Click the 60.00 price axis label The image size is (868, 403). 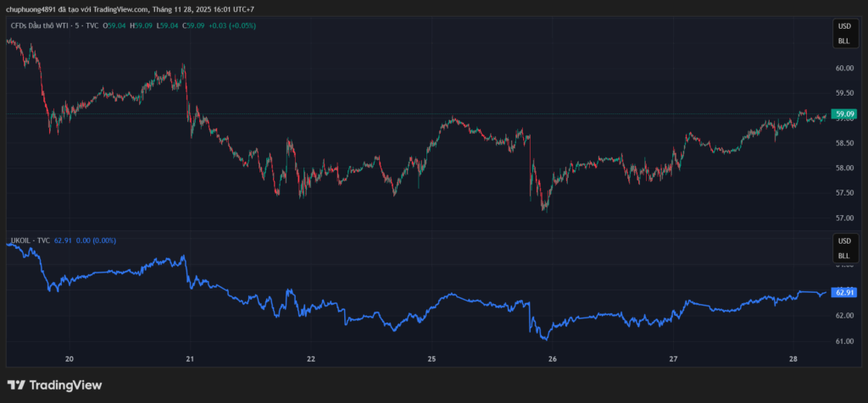(x=843, y=68)
